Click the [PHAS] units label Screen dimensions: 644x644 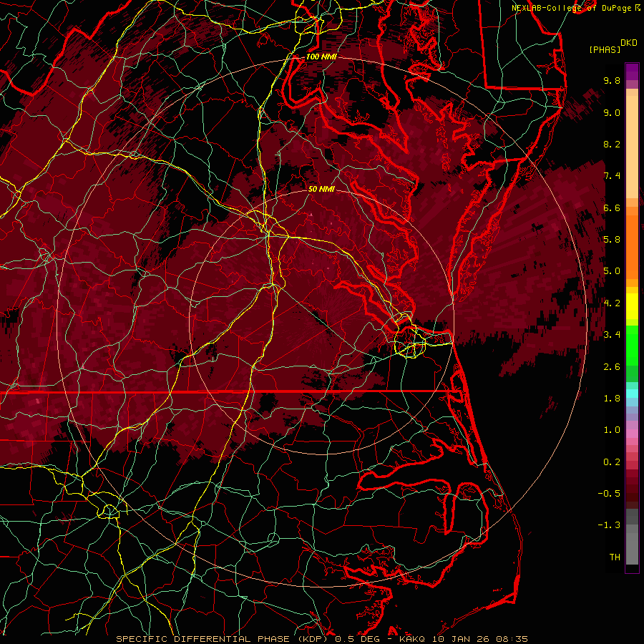[x=605, y=50]
